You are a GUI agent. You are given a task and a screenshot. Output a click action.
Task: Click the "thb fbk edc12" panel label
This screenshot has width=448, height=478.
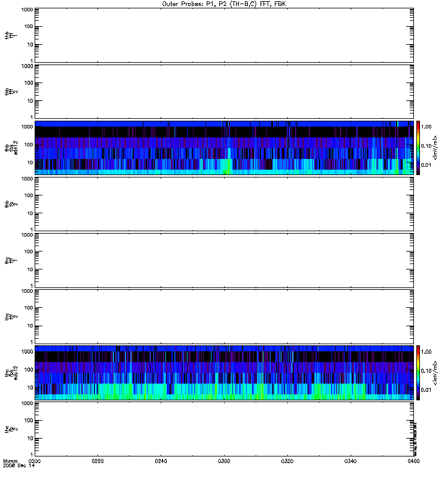(11, 148)
